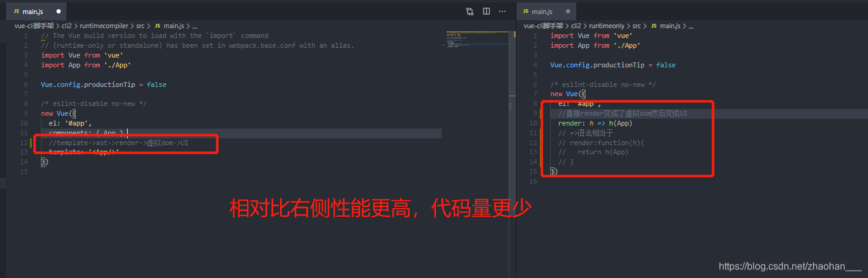Click Vue.config.productionTip line in left editor
Screen dimensions: 868x278
tap(103, 85)
